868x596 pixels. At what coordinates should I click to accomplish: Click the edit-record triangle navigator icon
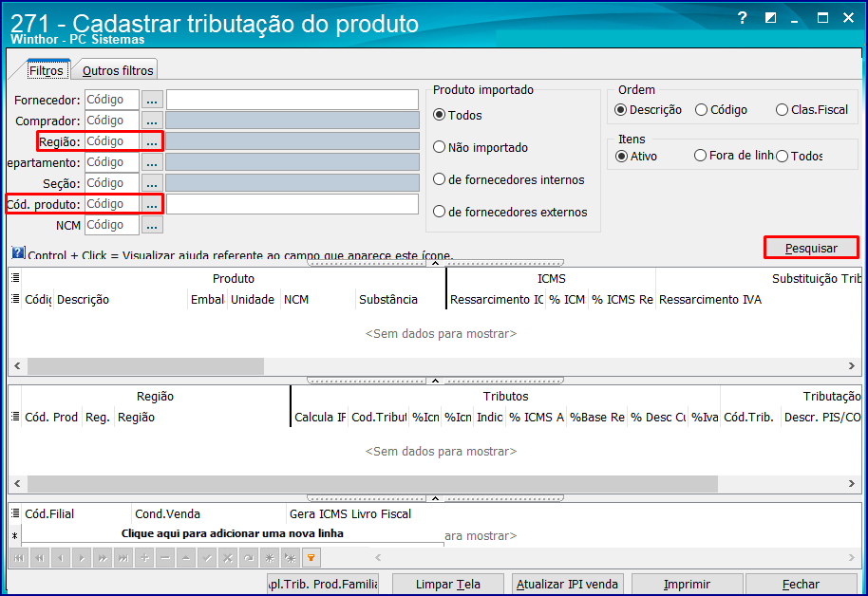[186, 558]
